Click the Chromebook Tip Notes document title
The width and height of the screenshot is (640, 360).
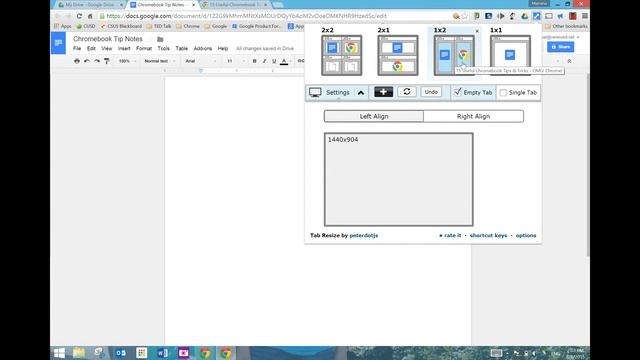click(108, 39)
